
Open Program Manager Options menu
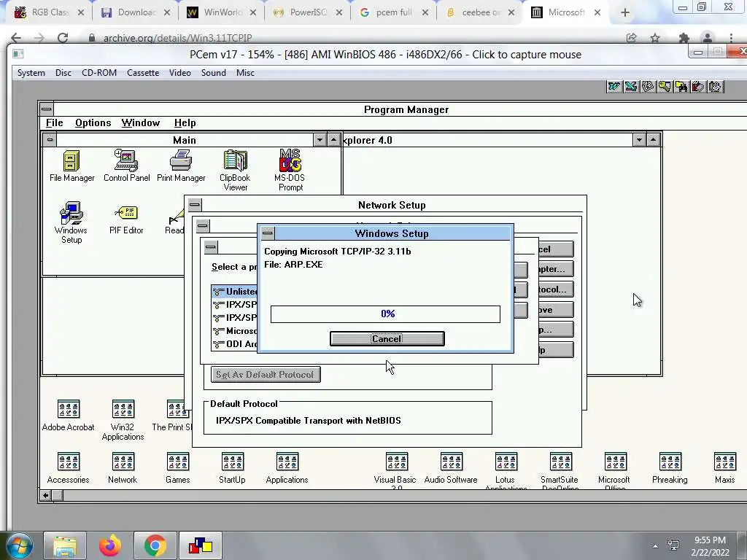pos(93,122)
